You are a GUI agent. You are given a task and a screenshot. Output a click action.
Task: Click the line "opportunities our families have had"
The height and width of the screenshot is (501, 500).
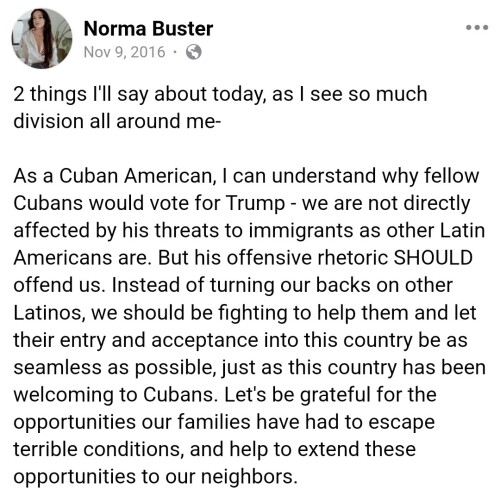pos(224,422)
